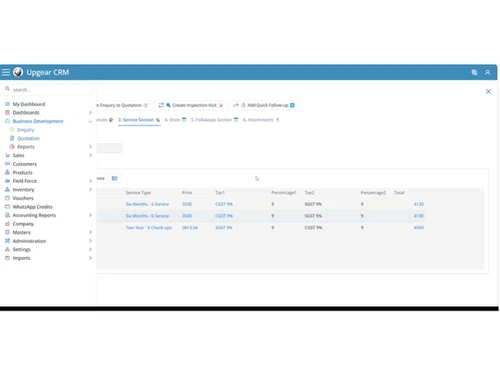The width and height of the screenshot is (500, 375).
Task: Click the Percentage1 column header
Action: tap(284, 193)
